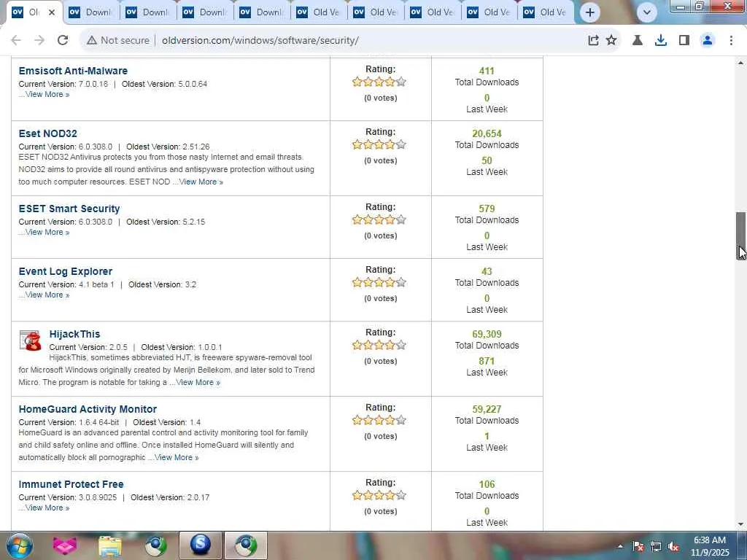This screenshot has height=560, width=747.
Task: Click the muted volume tray icon
Action: (x=673, y=547)
